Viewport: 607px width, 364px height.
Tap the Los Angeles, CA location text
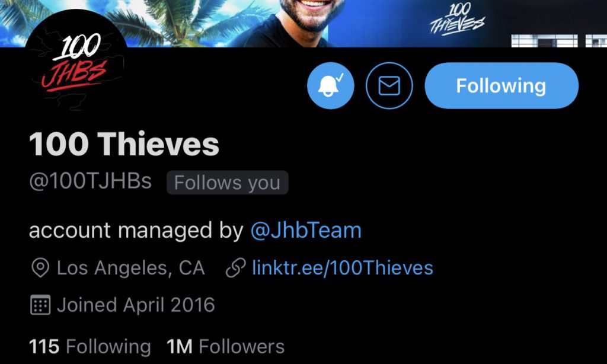click(130, 268)
